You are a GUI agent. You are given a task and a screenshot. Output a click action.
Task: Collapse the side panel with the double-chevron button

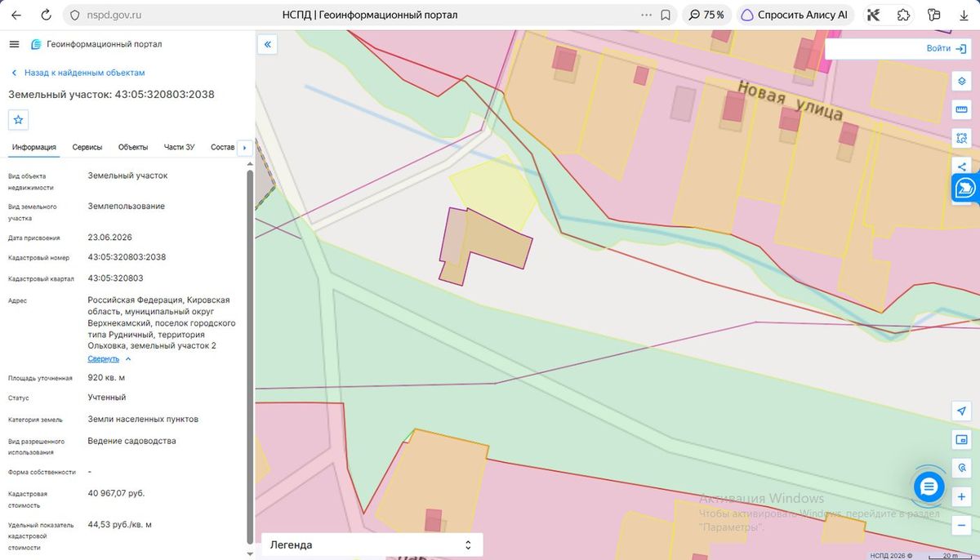[x=268, y=44]
